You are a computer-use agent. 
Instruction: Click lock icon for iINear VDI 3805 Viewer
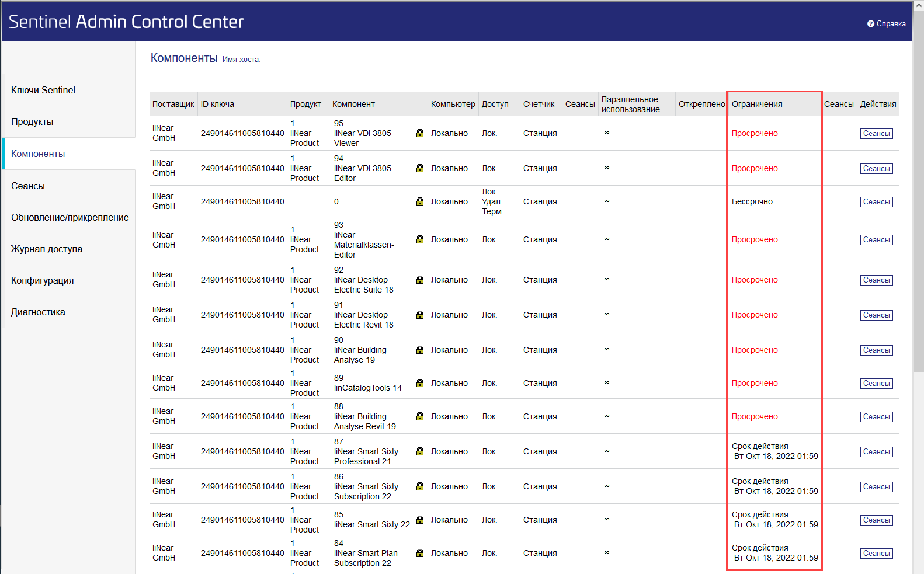420,133
